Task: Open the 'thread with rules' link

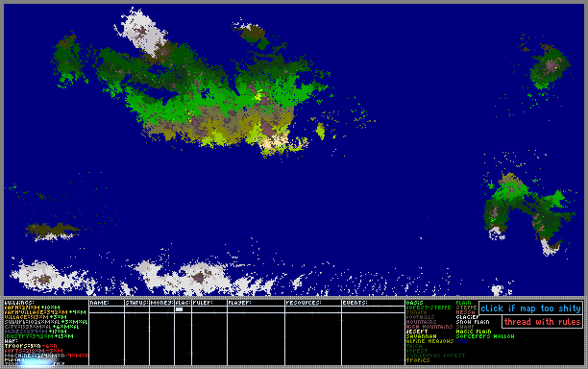Action: pos(542,322)
